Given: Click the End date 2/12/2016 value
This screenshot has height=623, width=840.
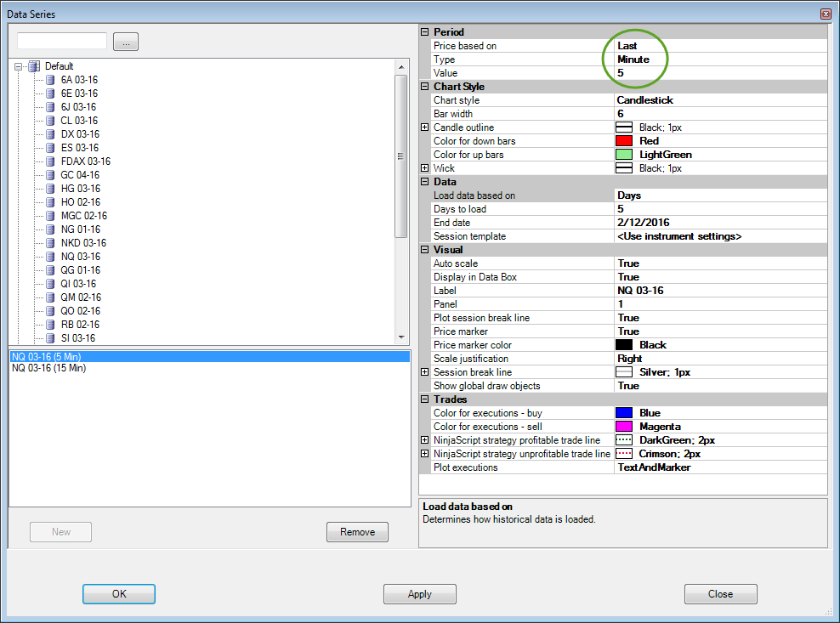Looking at the screenshot, I should tap(720, 223).
